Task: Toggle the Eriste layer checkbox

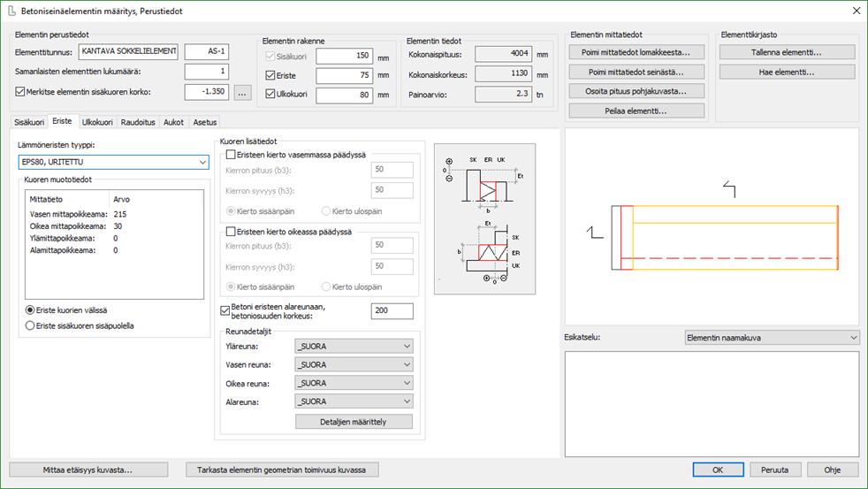Action: coord(270,75)
